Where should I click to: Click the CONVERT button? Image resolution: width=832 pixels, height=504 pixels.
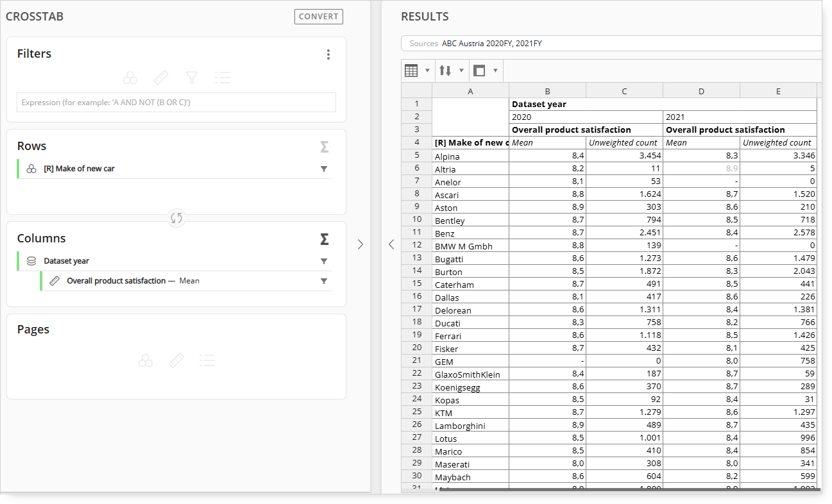point(319,17)
